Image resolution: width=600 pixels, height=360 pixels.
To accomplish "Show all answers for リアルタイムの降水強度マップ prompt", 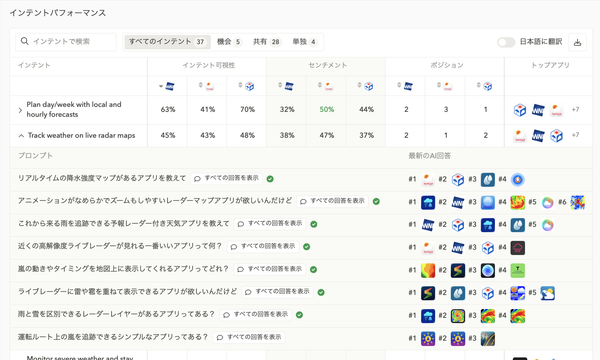I will [227, 178].
